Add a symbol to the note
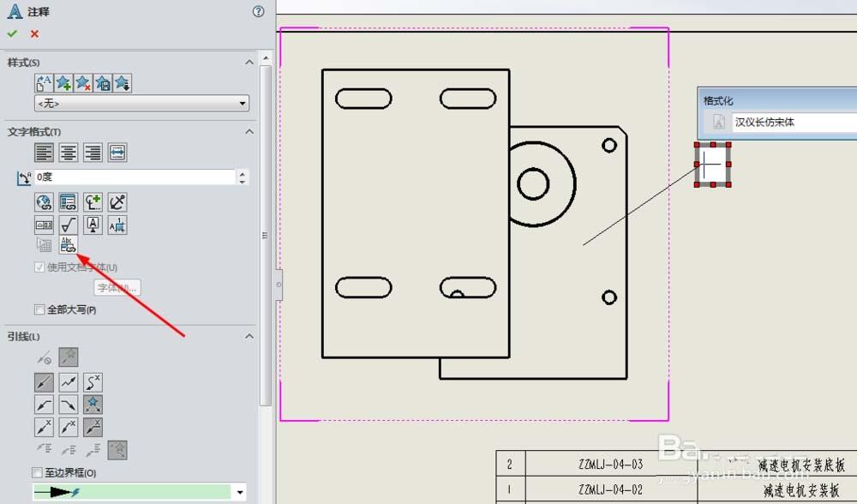This screenshot has width=857, height=504. click(x=92, y=201)
